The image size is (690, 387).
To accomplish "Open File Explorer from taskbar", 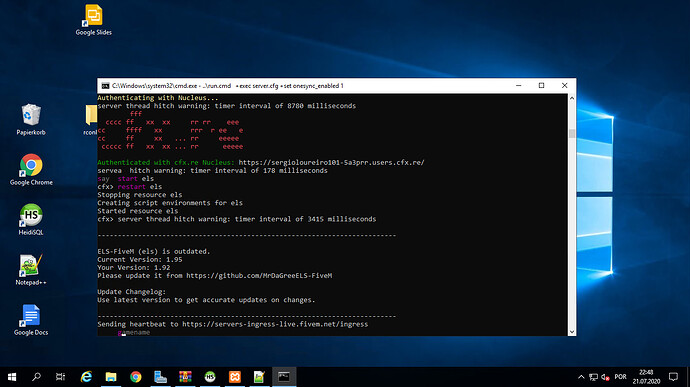I will pos(111,377).
